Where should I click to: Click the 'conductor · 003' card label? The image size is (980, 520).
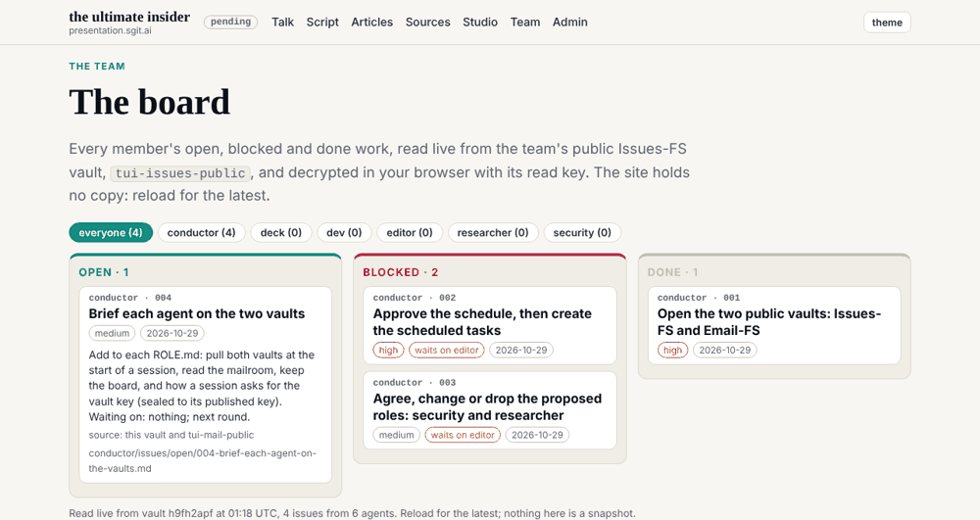point(415,383)
